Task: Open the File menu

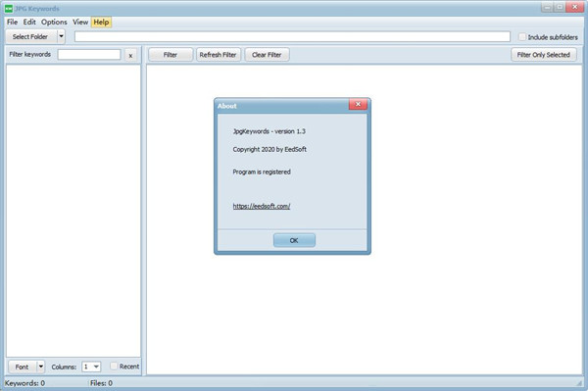Action: [12, 23]
